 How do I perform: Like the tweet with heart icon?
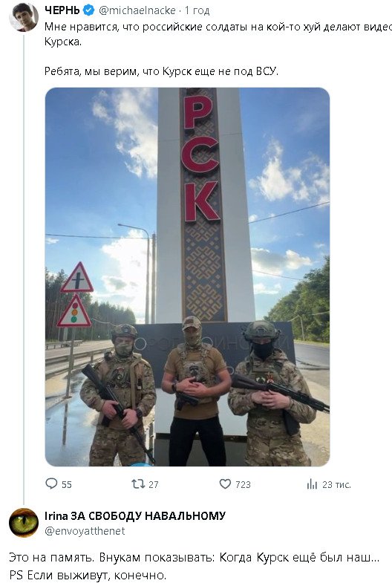tap(225, 484)
